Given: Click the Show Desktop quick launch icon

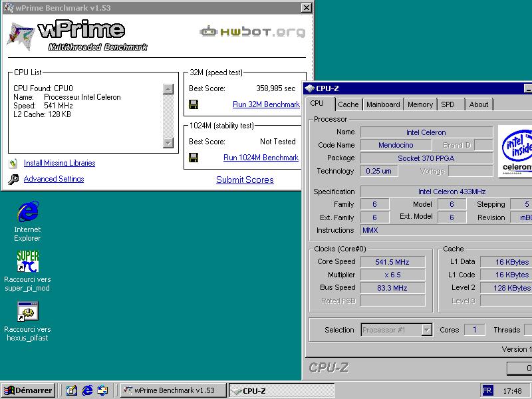Looking at the screenshot, I should 72,390.
